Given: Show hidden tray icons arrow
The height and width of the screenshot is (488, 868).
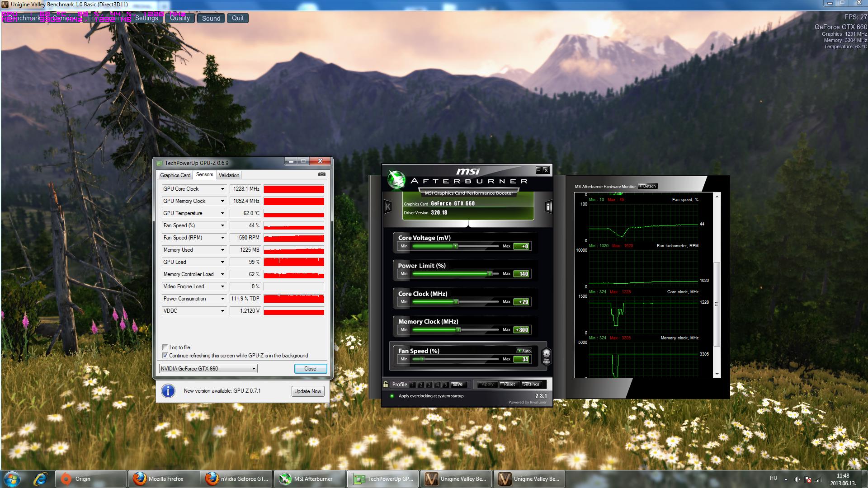Looking at the screenshot, I should pos(786,479).
